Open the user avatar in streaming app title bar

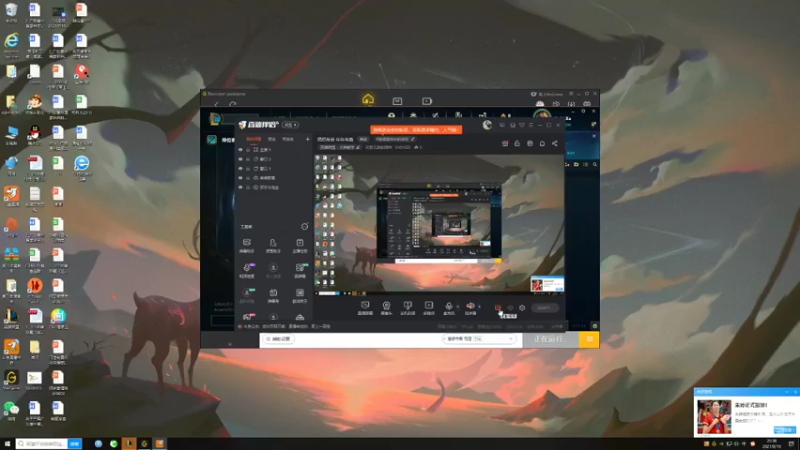pyautogui.click(x=487, y=124)
